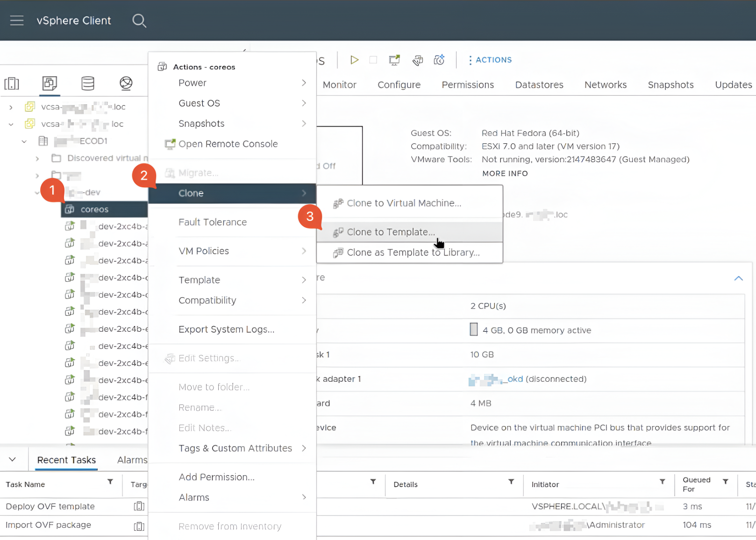Filter the Initiator column
Viewport: 756px width, 540px height.
[662, 482]
